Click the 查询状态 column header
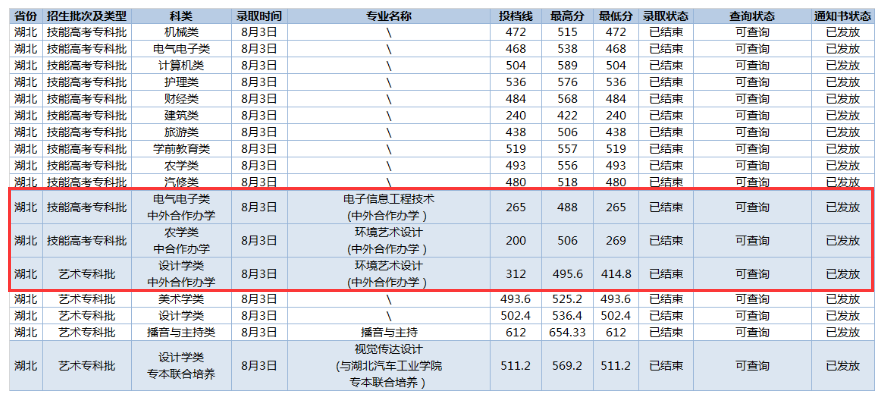This screenshot has height=401, width=883. point(752,16)
